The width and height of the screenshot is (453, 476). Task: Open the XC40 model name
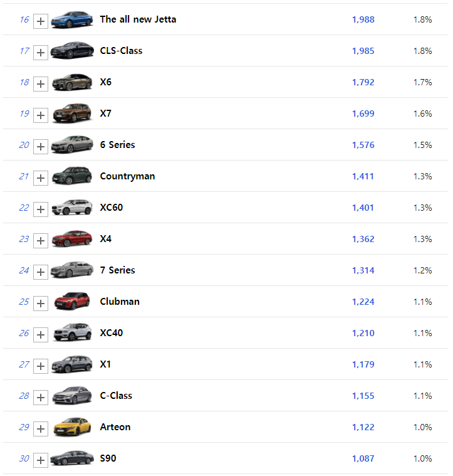112,333
